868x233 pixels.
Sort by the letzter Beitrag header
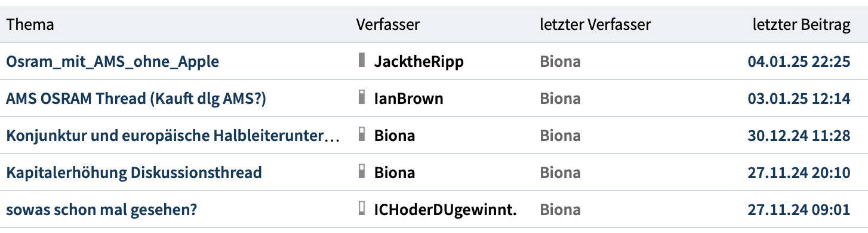802,24
